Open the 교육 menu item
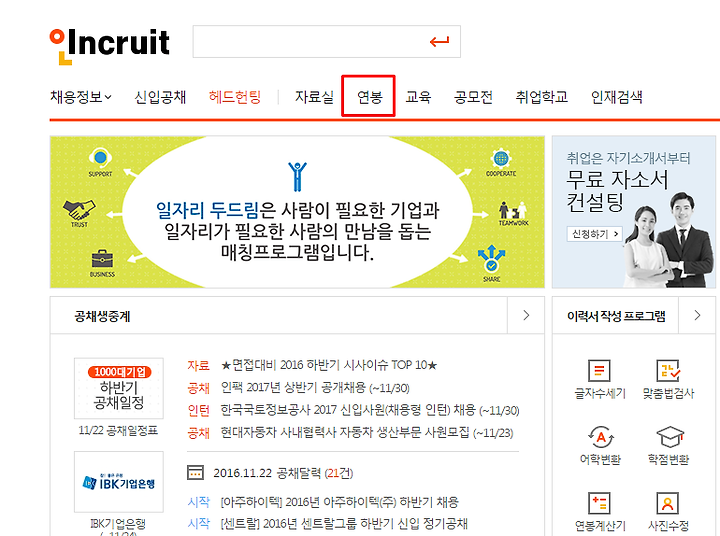The height and width of the screenshot is (536, 720). tap(418, 97)
